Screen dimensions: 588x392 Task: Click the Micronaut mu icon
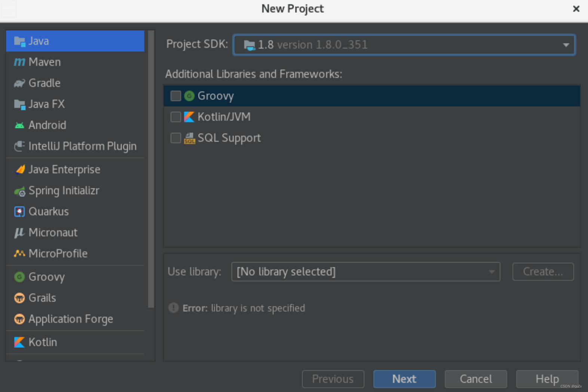[19, 233]
